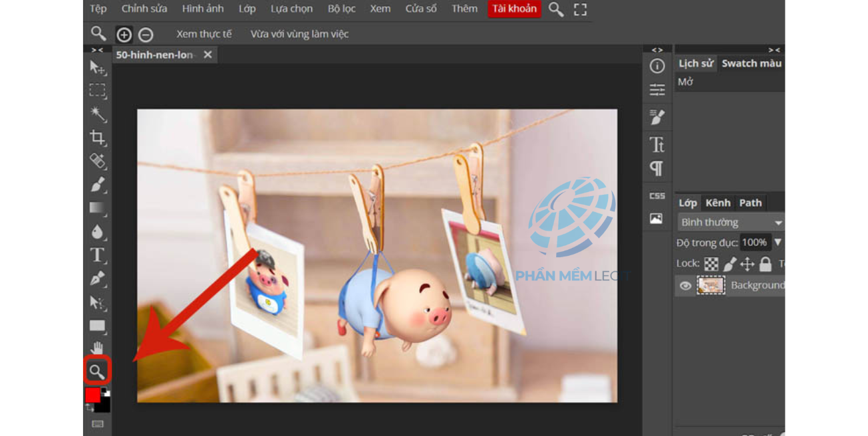The width and height of the screenshot is (868, 436).
Task: Select the Path Select tool
Action: [x=97, y=303]
